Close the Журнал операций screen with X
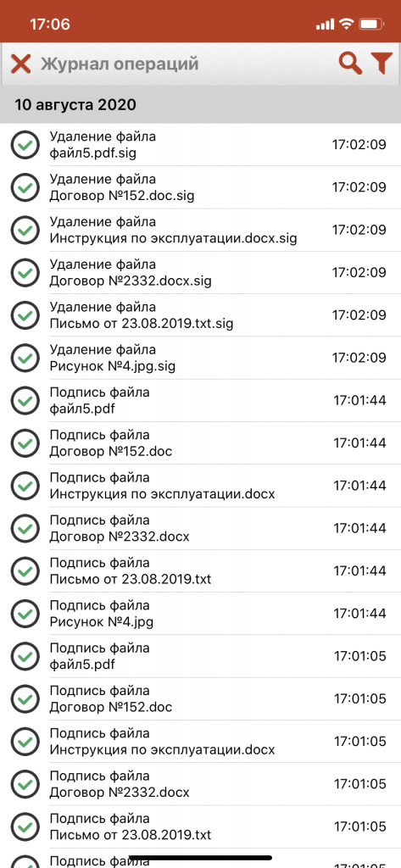 pyautogui.click(x=21, y=64)
